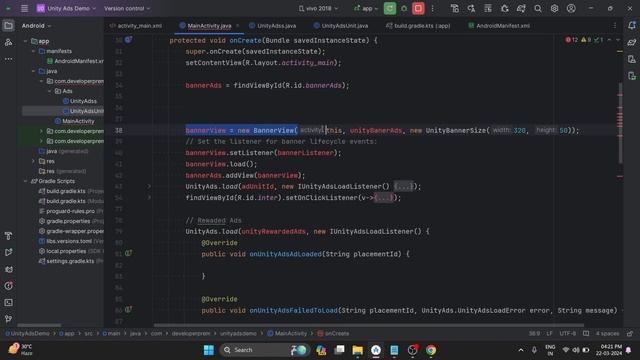
Task: Open IDE settings gear icon
Action: (x=554, y=8)
